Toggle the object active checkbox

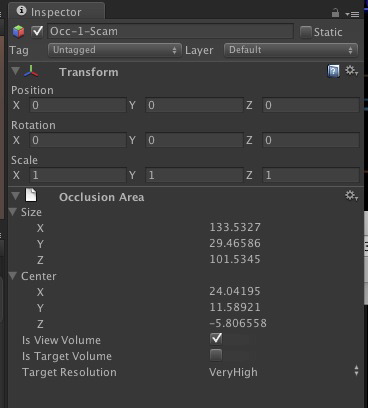[37, 31]
